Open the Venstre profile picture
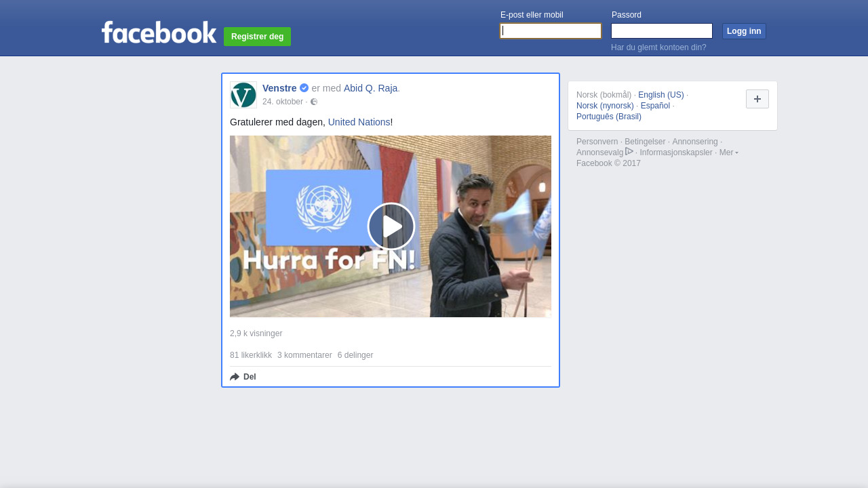868x488 pixels. (243, 95)
